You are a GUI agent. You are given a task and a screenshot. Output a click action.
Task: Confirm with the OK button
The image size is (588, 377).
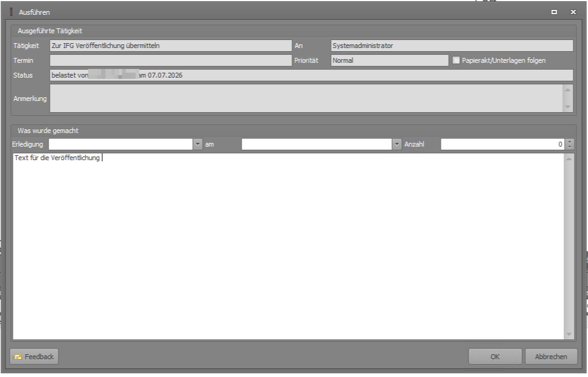(x=495, y=357)
